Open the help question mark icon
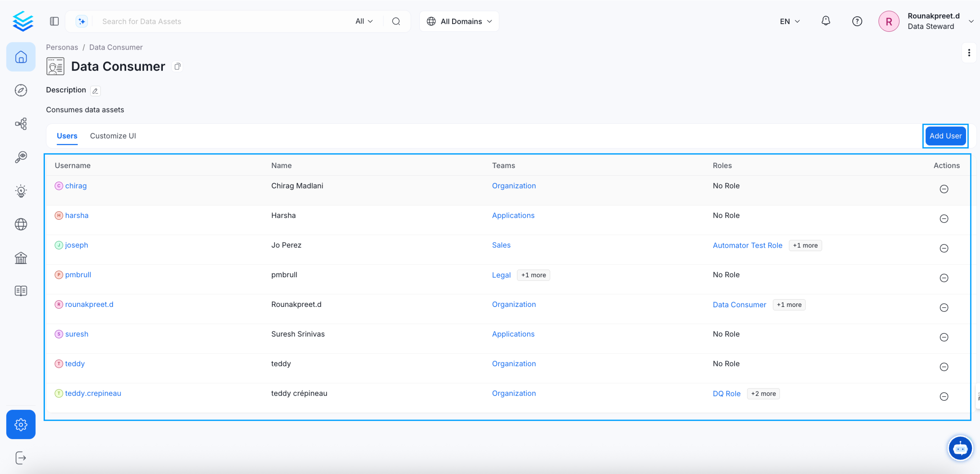This screenshot has height=474, width=980. coord(857,21)
